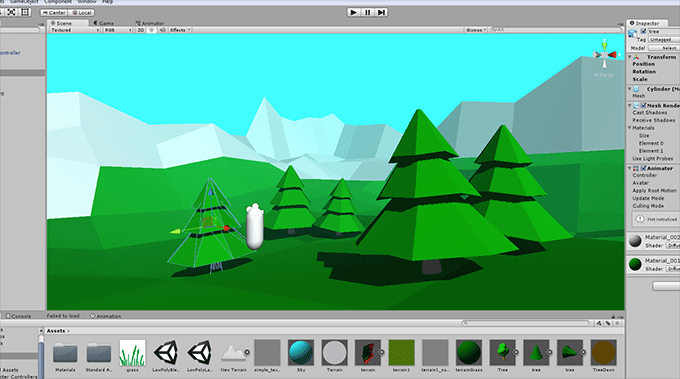The height and width of the screenshot is (379, 680).
Task: Click search by label filter icon
Action: coord(608,323)
